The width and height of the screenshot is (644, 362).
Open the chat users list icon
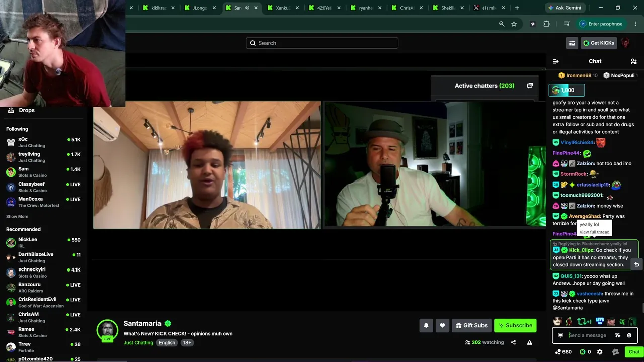tap(634, 61)
